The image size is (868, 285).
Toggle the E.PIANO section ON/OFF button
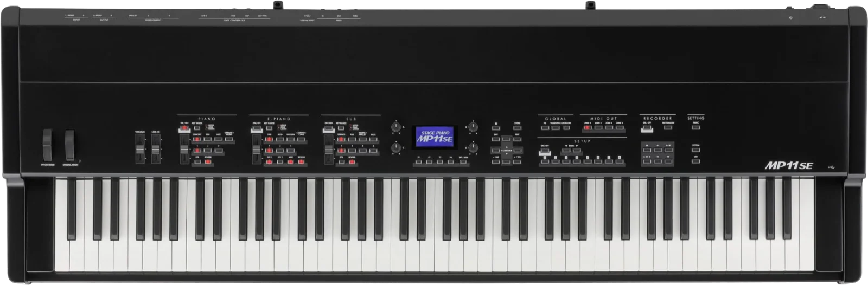257,128
